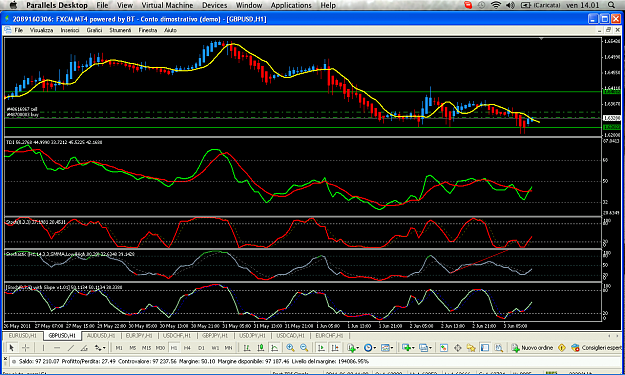Toggle chart shift from right border

click(335, 348)
